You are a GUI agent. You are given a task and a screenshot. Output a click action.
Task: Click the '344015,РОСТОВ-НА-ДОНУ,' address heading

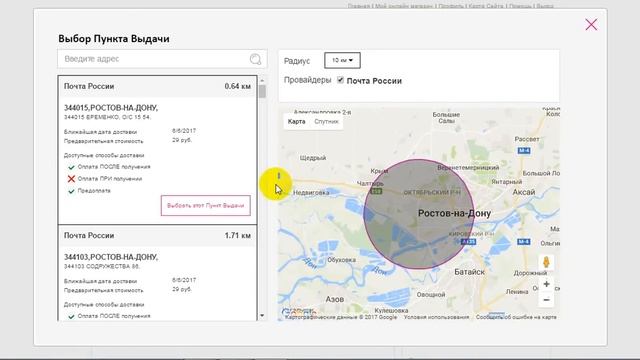pos(111,108)
